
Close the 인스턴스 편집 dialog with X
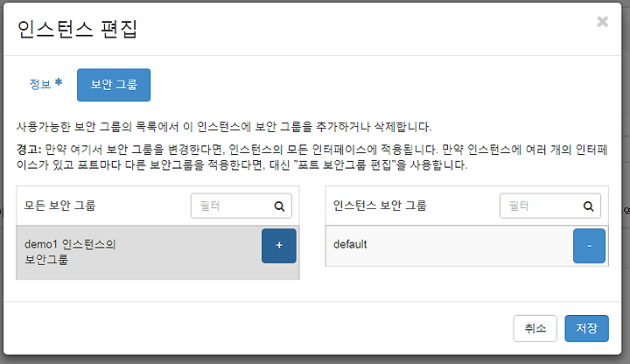[x=602, y=22]
